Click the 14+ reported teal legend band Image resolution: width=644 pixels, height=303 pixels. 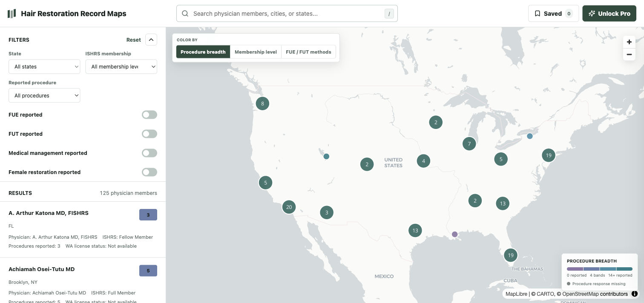pyautogui.click(x=624, y=269)
